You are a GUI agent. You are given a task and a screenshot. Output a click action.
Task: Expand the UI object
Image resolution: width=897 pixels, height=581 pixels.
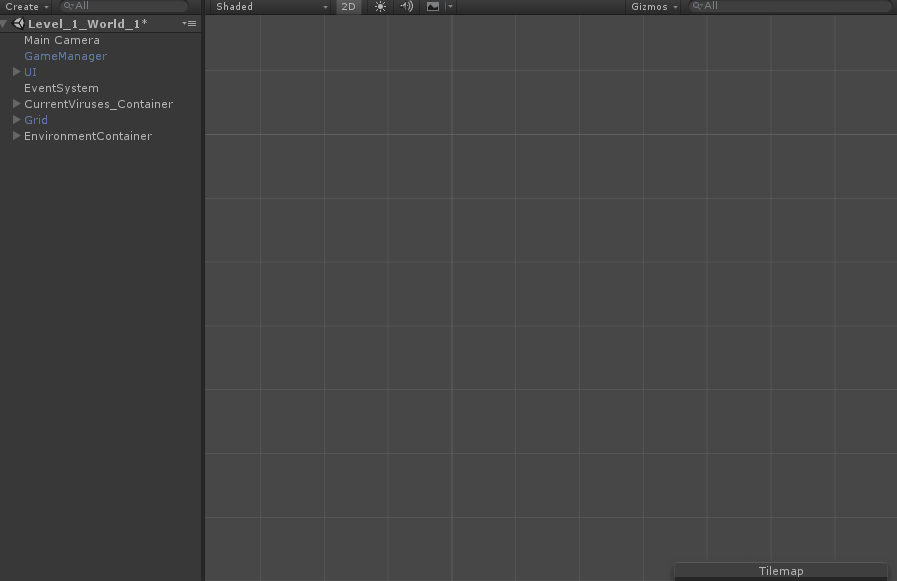pyautogui.click(x=17, y=71)
